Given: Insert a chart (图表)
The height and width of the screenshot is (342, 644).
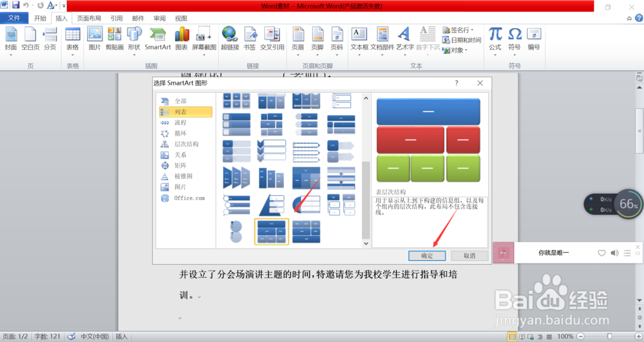Looking at the screenshot, I should 182,39.
